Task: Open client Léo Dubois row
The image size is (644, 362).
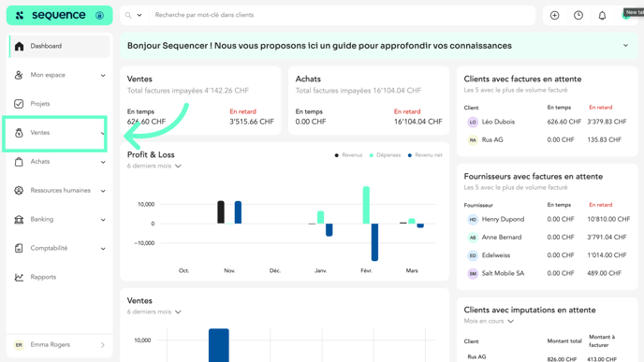Action: [547, 122]
